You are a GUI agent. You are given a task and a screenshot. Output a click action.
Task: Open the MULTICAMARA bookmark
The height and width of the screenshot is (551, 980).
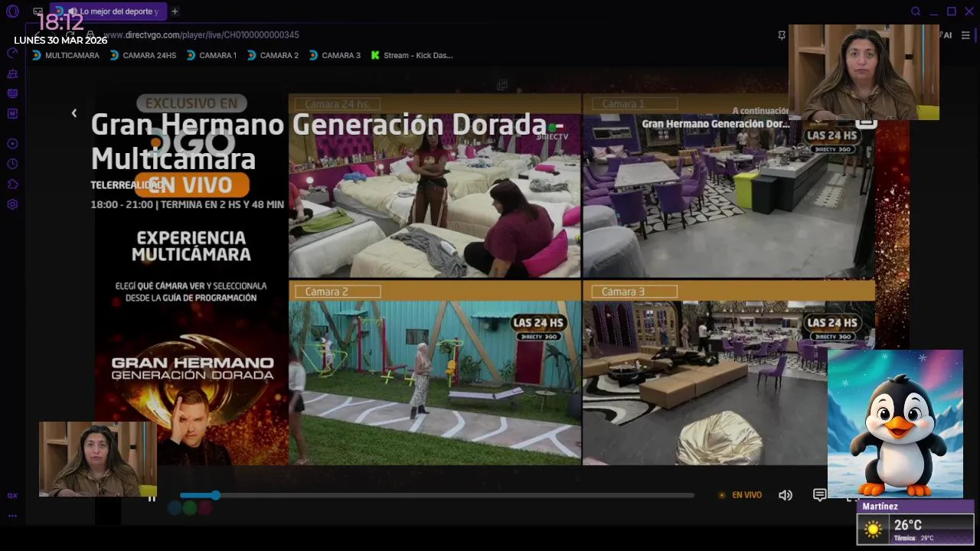pos(66,55)
